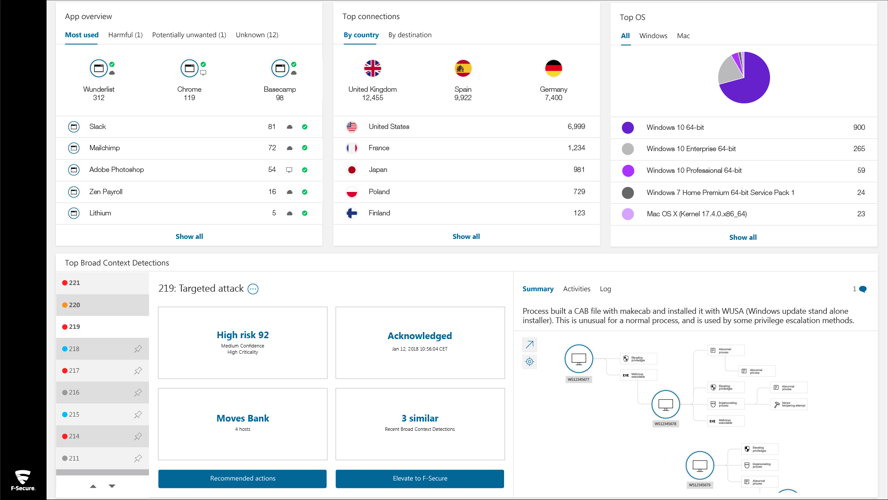Pin detection 216
Image resolution: width=888 pixels, height=500 pixels.
click(138, 392)
